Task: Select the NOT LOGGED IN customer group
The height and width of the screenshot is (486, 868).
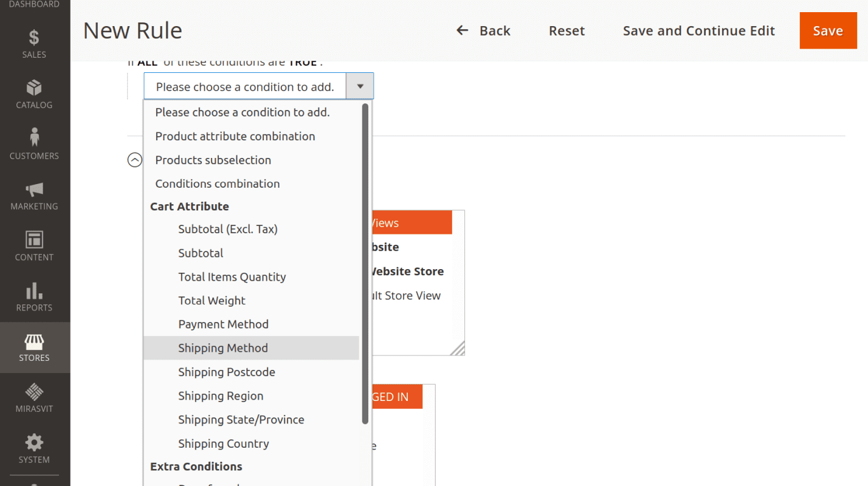Action: (397, 397)
